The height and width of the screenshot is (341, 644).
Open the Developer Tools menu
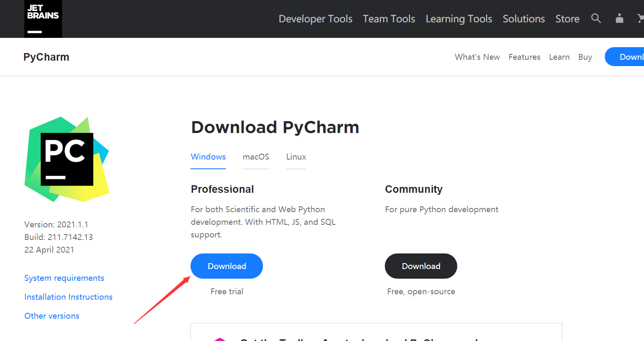(315, 19)
